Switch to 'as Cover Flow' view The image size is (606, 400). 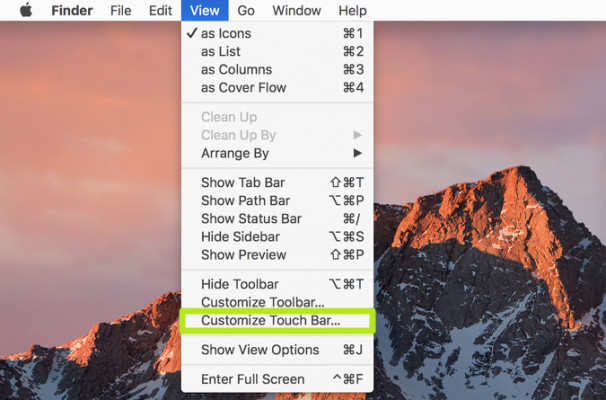click(243, 87)
